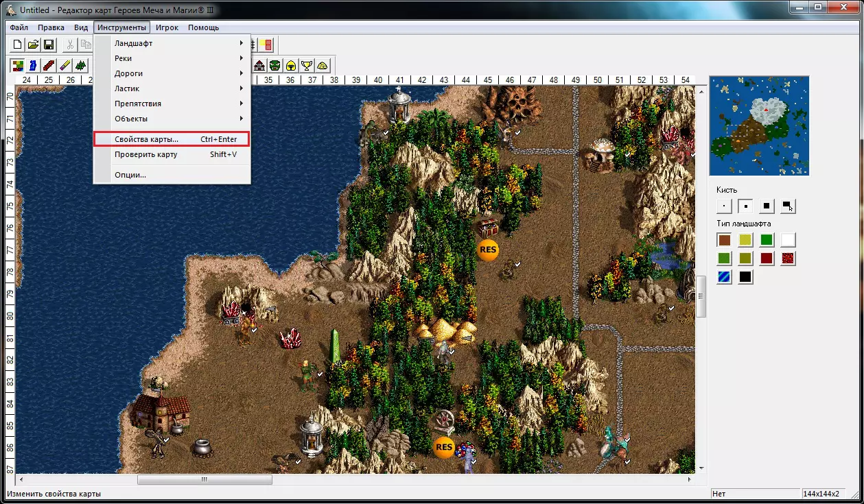Image resolution: width=864 pixels, height=504 pixels.
Task: Expand the Препятствия submenu
Action: (172, 104)
